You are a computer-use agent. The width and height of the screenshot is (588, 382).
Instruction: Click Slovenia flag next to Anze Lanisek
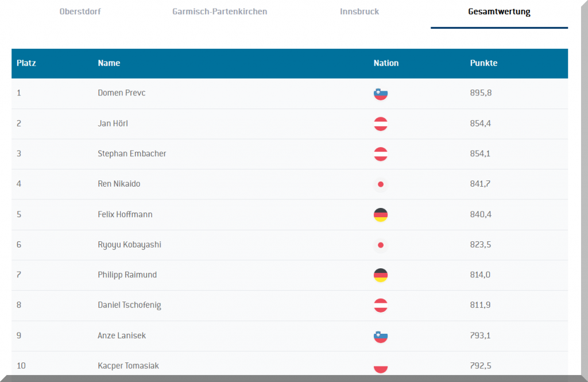[x=380, y=336]
